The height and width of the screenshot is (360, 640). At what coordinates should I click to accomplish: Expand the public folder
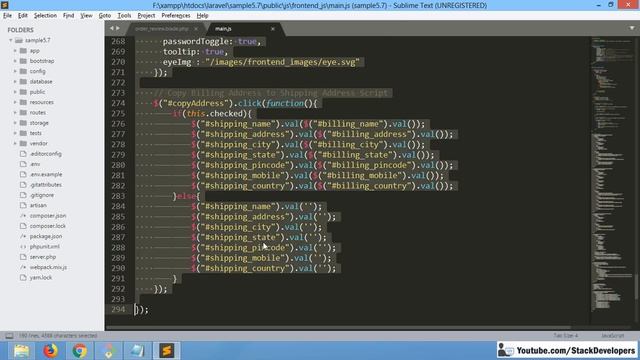pos(16,92)
